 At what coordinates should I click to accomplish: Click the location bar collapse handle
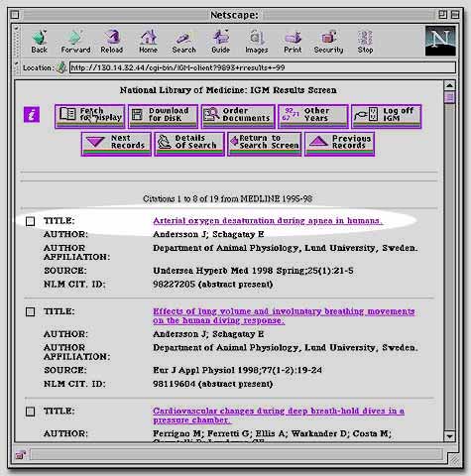click(x=17, y=67)
